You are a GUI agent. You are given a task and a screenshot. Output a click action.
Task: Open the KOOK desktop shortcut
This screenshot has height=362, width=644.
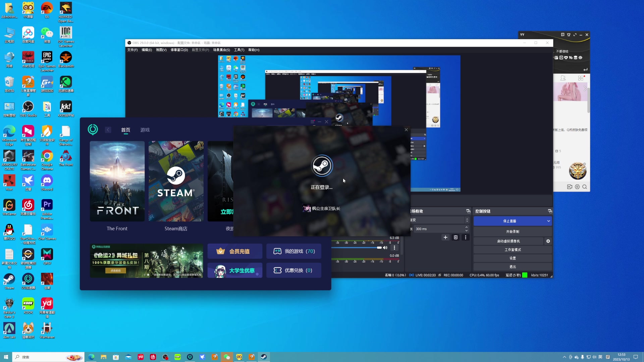[28, 306]
